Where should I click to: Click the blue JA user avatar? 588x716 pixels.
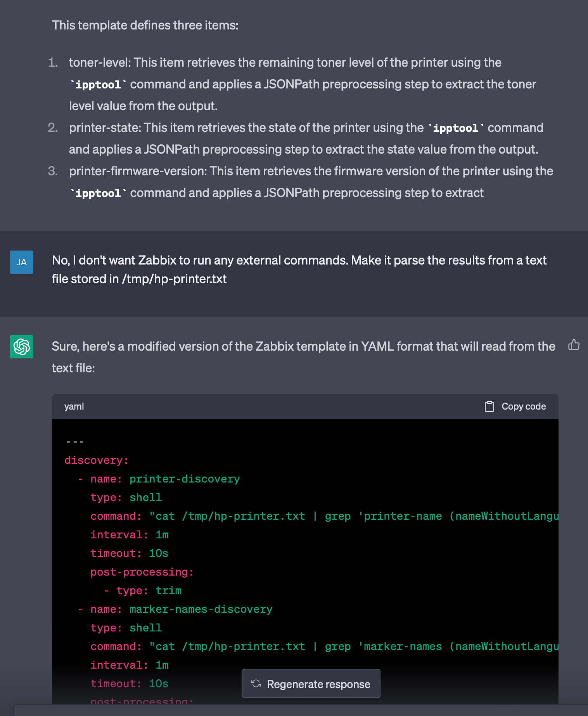coord(22,262)
